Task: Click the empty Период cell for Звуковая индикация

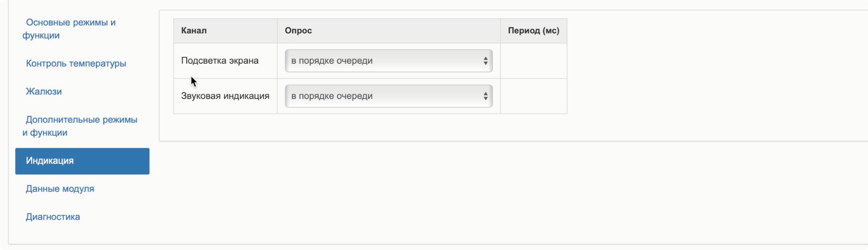Action: [x=533, y=96]
